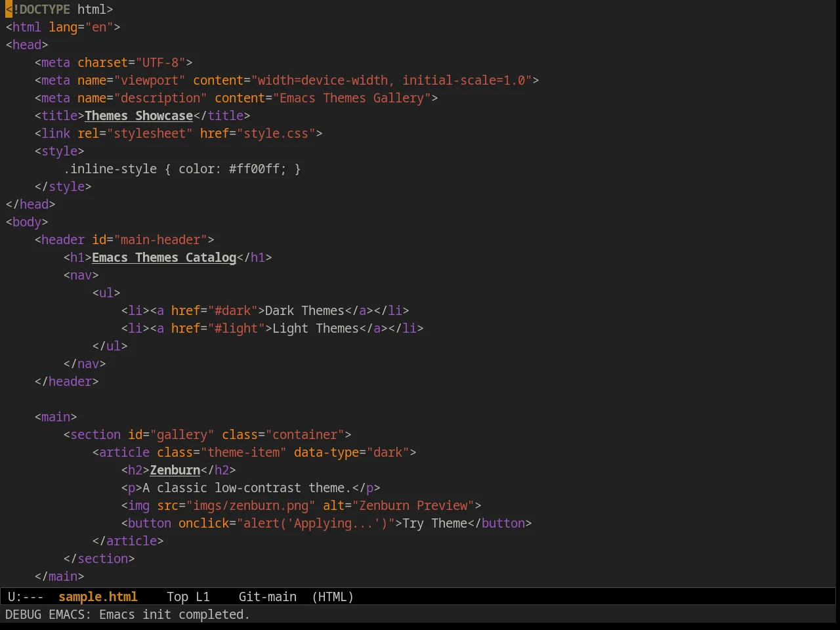The image size is (840, 630).
Task: Click 'Light Themes' link text
Action: point(316,328)
